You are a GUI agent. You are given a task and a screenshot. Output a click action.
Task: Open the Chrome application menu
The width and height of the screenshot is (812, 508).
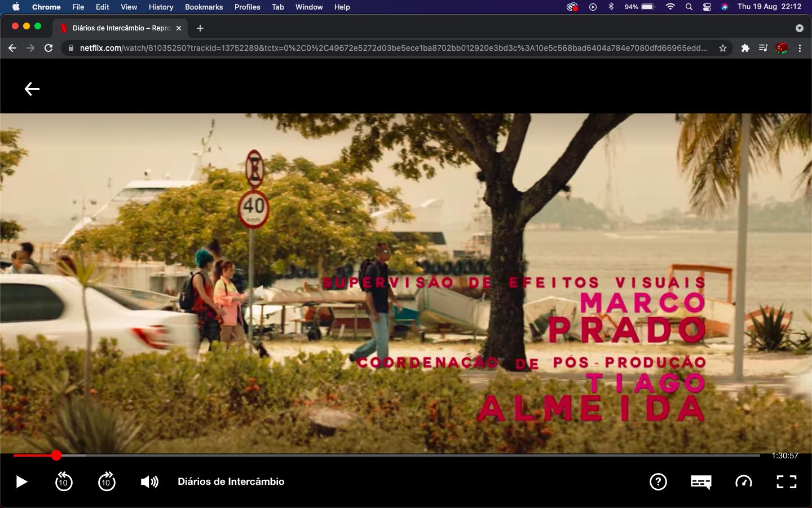tap(46, 7)
